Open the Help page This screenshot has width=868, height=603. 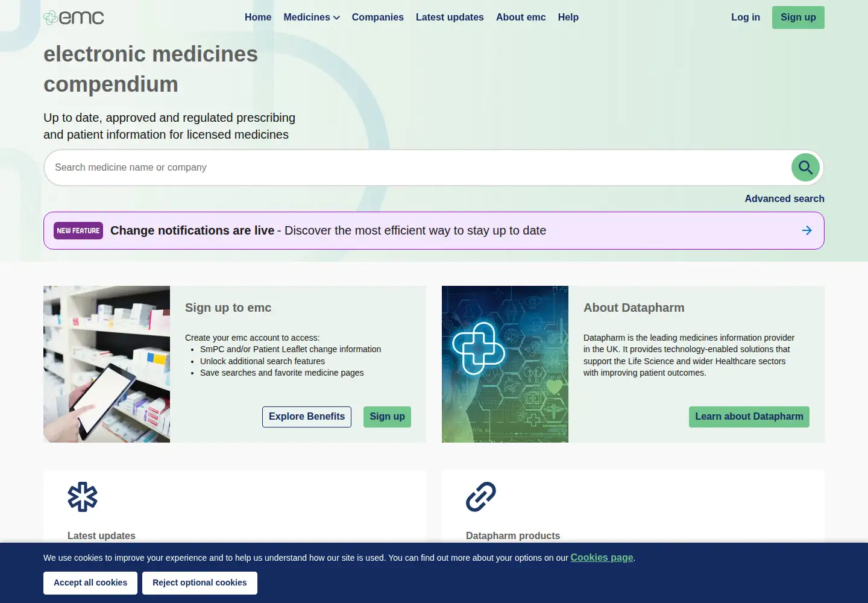click(x=568, y=17)
